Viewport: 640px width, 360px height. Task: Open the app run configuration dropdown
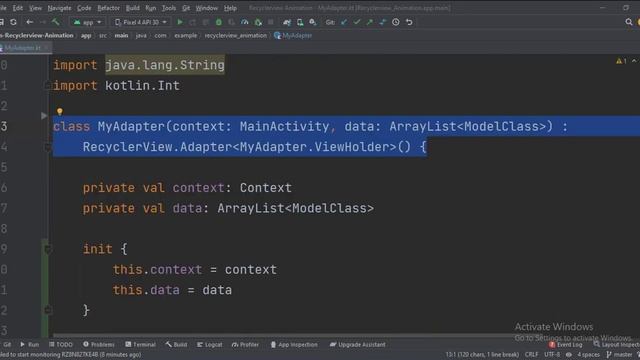click(87, 22)
